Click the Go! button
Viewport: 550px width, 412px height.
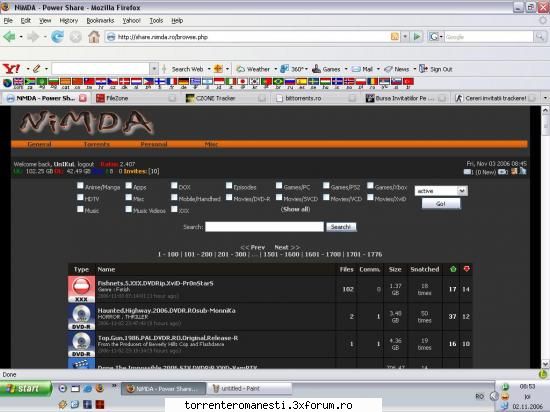click(x=441, y=204)
